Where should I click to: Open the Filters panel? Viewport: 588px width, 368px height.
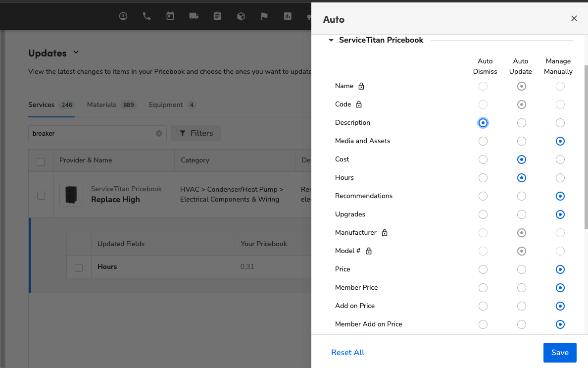pos(196,133)
